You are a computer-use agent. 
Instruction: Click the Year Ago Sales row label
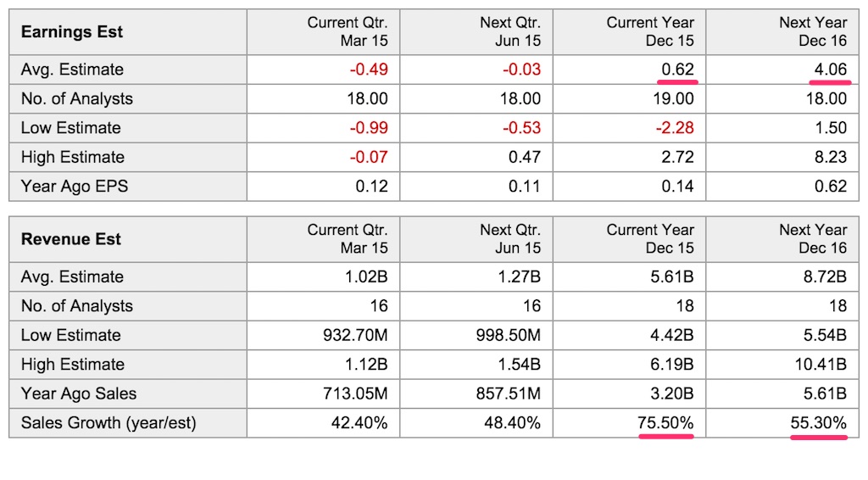click(79, 393)
